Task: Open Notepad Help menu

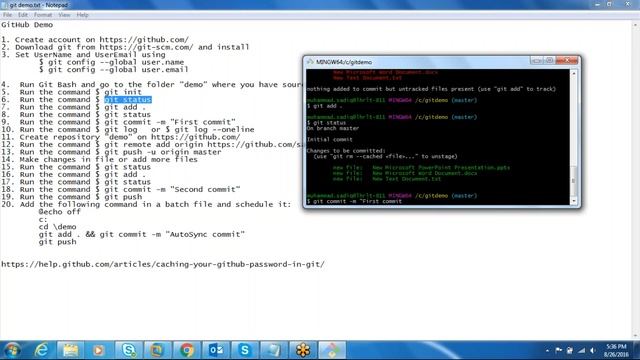Action: pos(82,15)
